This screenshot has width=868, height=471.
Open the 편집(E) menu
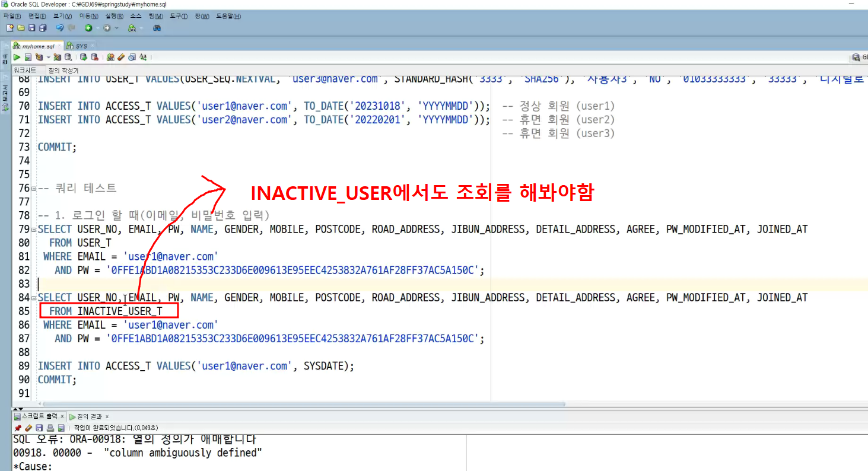click(x=37, y=16)
